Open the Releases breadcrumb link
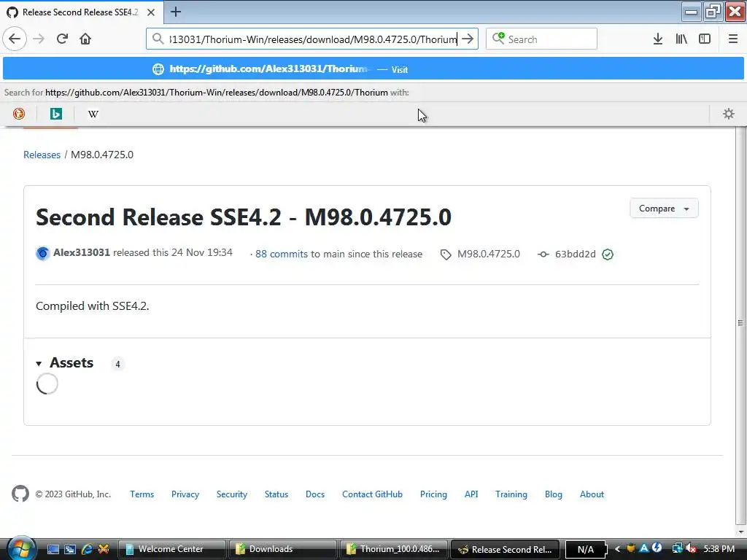Viewport: 747px width, 560px height. (x=42, y=155)
